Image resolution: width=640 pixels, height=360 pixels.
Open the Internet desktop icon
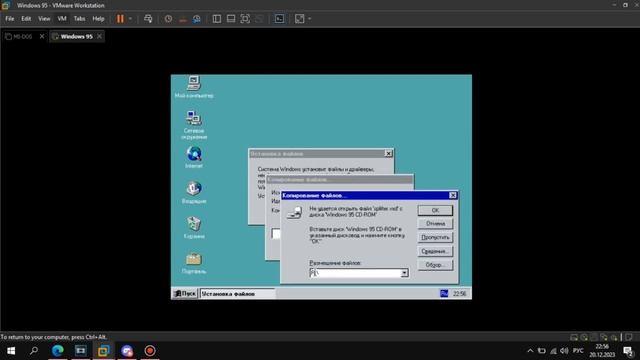[194, 157]
